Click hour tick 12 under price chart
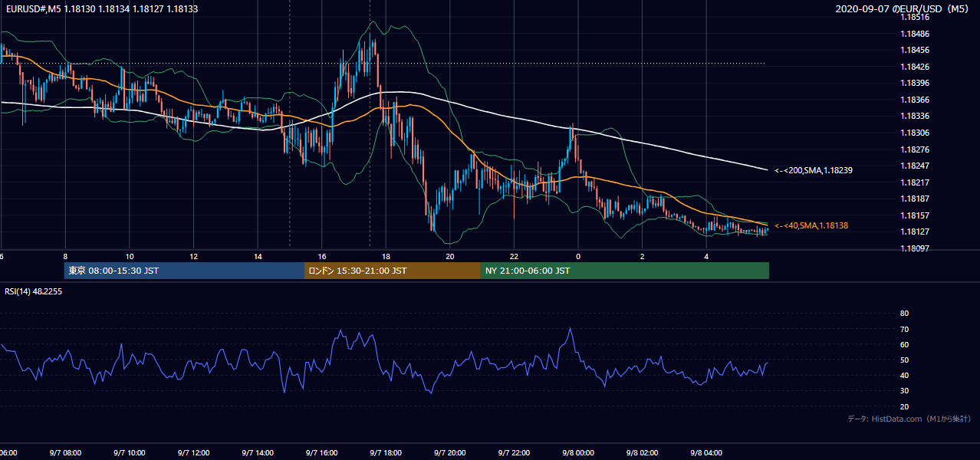This screenshot has height=460, width=980. pyautogui.click(x=194, y=256)
